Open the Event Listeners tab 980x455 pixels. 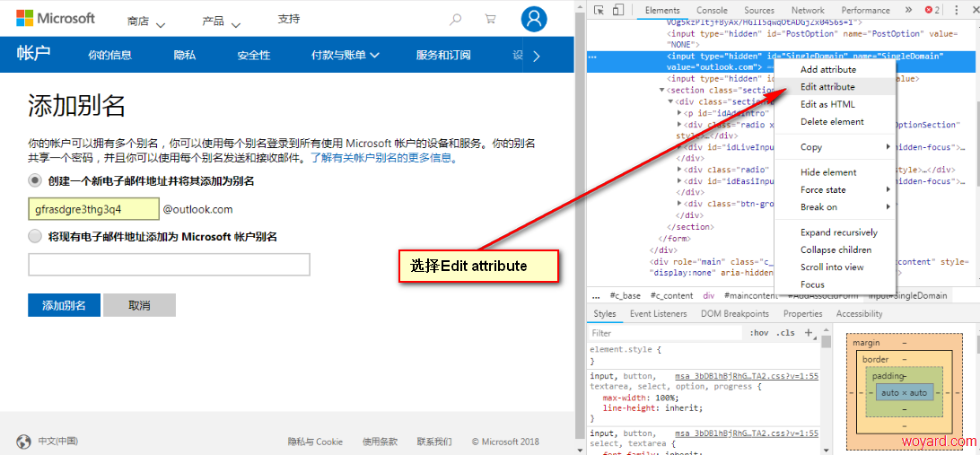[x=658, y=314]
